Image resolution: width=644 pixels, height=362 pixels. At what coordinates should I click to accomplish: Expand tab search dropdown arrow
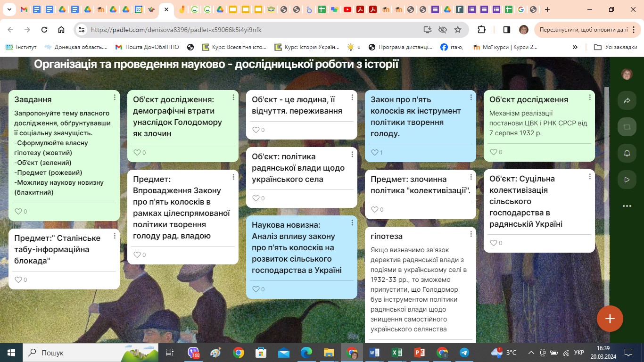click(x=10, y=9)
